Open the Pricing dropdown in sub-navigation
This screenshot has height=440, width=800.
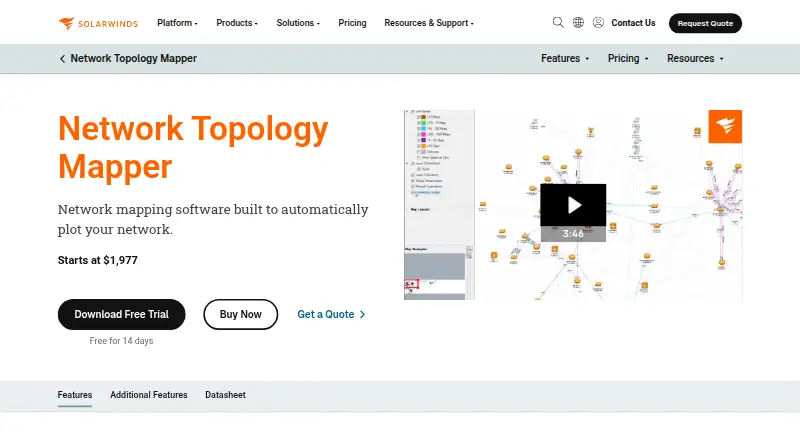(x=628, y=59)
